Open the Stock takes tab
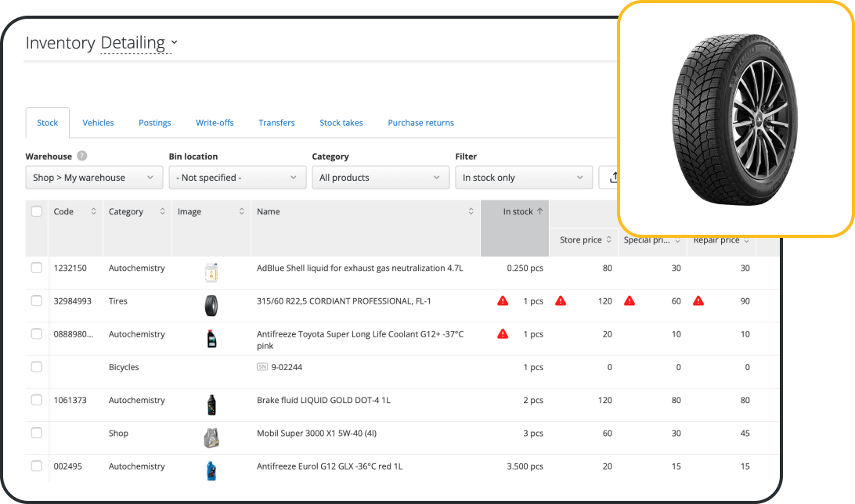 [x=341, y=123]
